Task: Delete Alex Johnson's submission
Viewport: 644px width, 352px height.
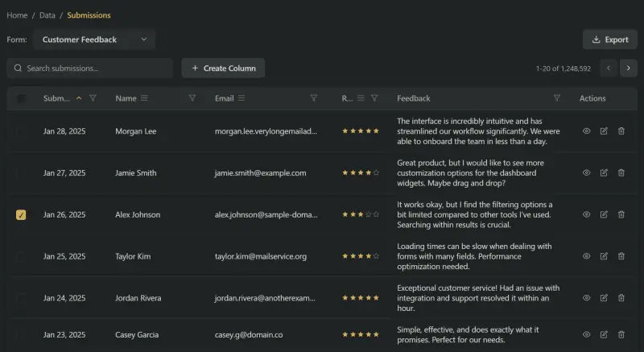Action: pyautogui.click(x=621, y=214)
